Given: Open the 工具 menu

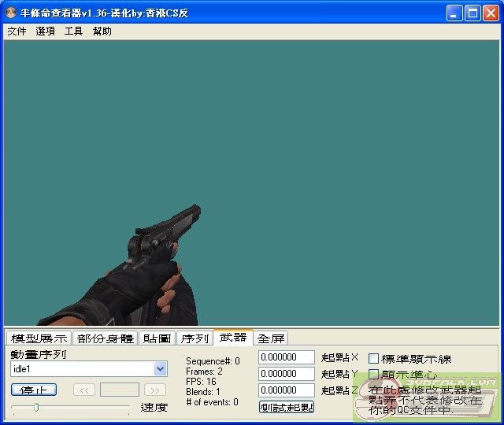Looking at the screenshot, I should tap(73, 31).
